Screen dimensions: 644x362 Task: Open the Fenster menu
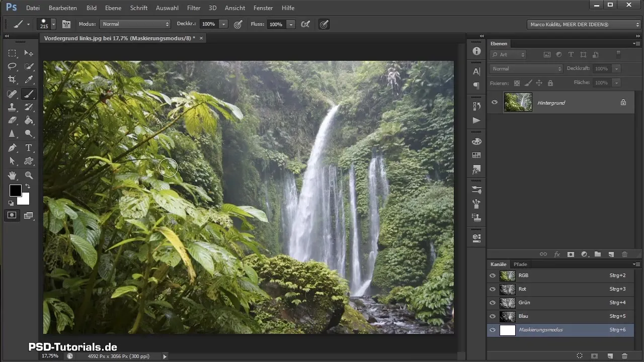pos(263,8)
